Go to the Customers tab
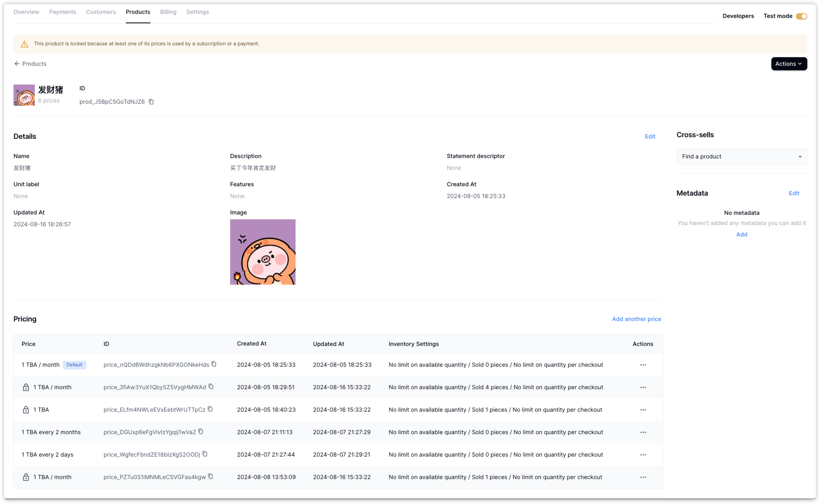The height and width of the screenshot is (504, 820). click(101, 12)
